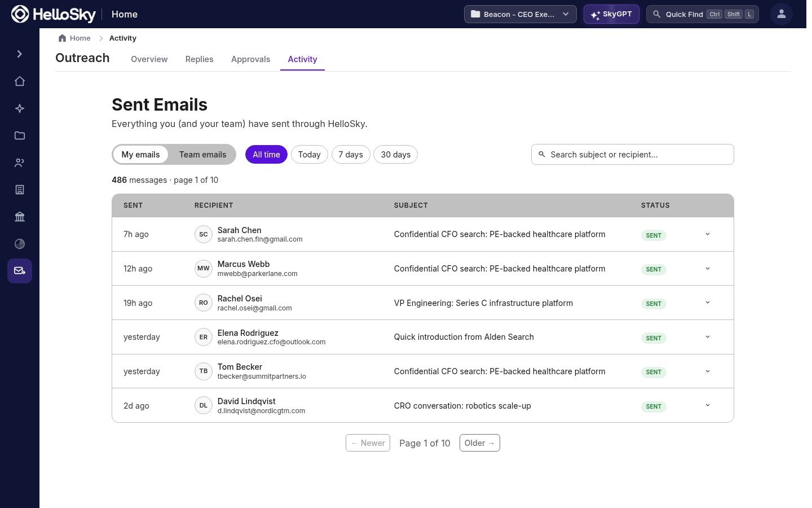This screenshot has height=508, width=812.
Task: Open the people icon in the sidebar
Action: tap(20, 163)
